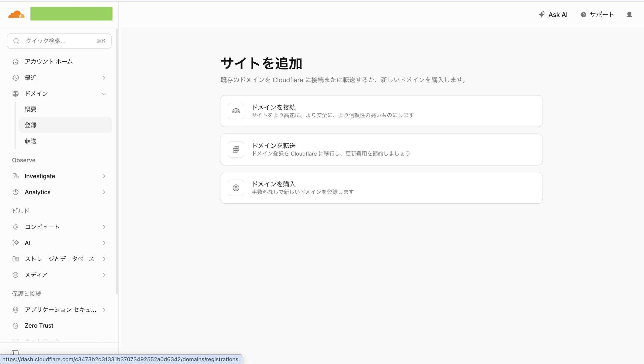Click the globe icon next to ドメイン

click(16, 94)
